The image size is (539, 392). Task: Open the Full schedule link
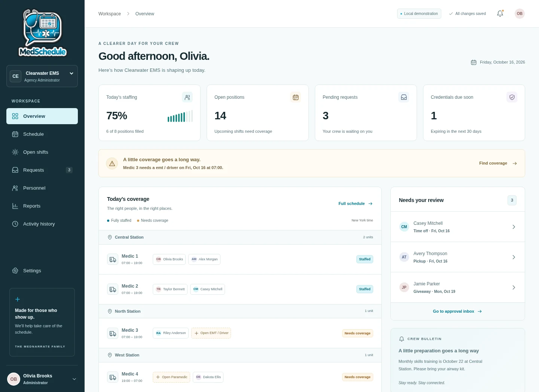click(x=356, y=203)
